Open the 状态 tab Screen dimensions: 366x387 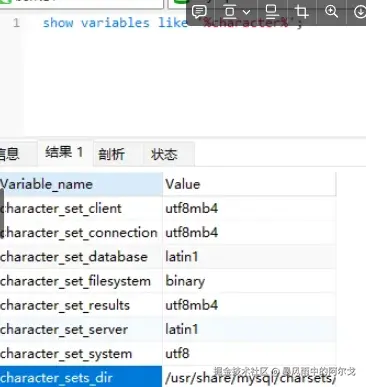point(168,154)
